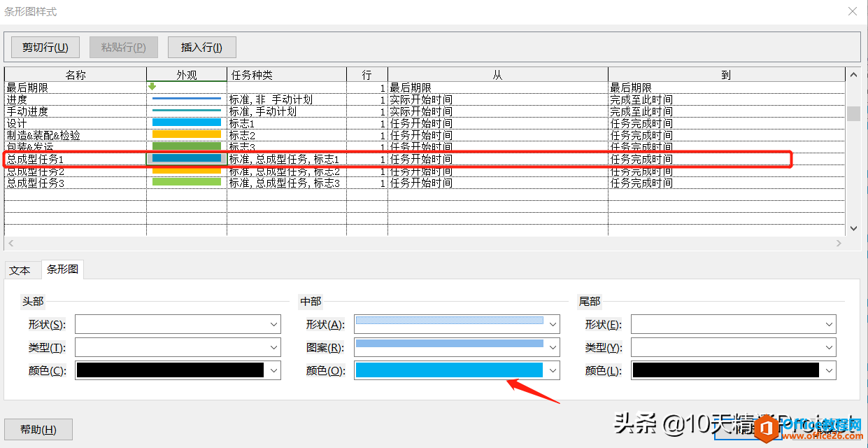Screen dimensions: 868x448
Task: Close the 条形图样式 dialog
Action: [852, 12]
